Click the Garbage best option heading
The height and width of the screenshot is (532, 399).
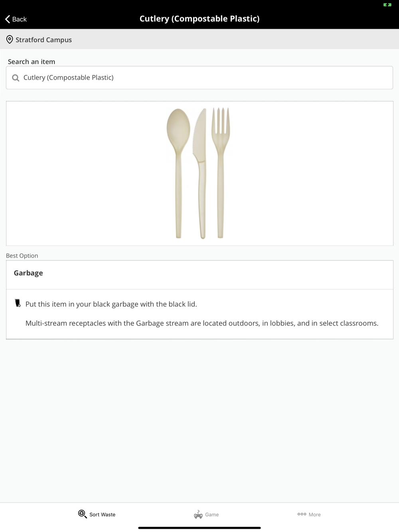click(x=28, y=273)
